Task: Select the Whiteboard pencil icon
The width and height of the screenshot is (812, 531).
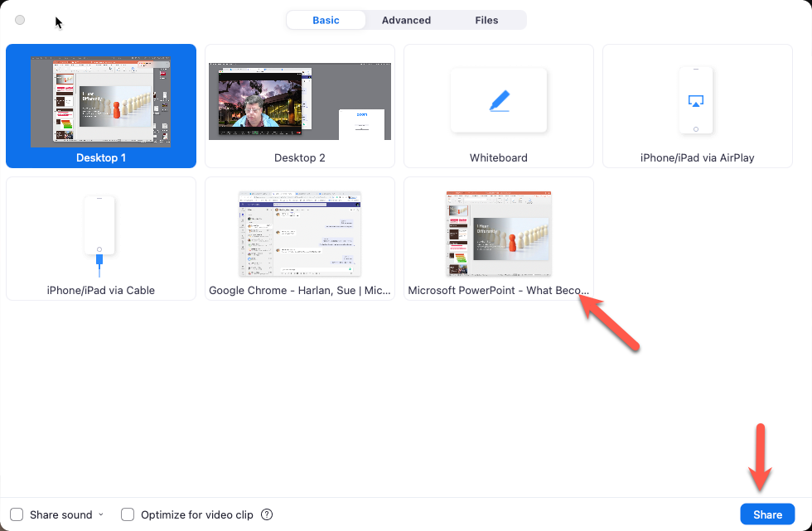Action: tap(498, 99)
